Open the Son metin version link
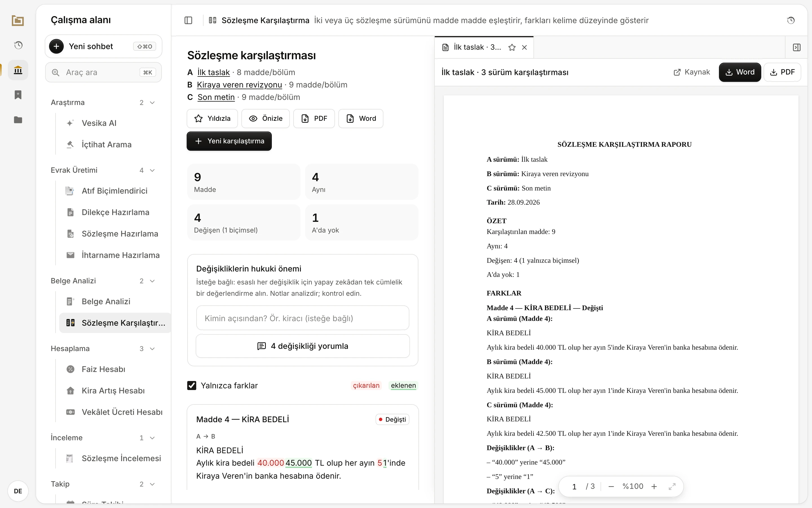Viewport: 812px width, 508px height. 216,97
